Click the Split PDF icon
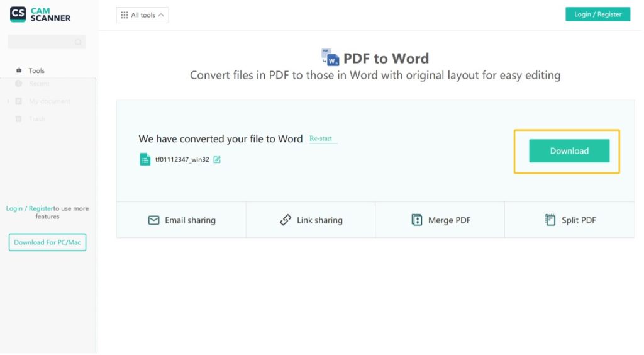The image size is (644, 355). [550, 220]
